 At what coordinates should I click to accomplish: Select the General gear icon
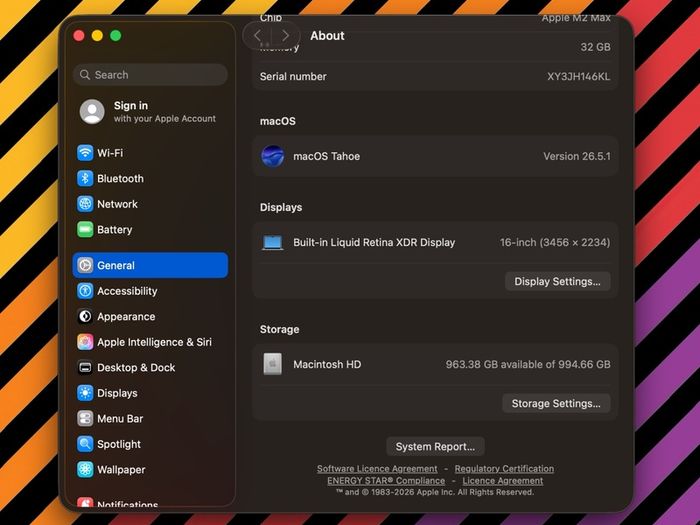click(x=85, y=265)
